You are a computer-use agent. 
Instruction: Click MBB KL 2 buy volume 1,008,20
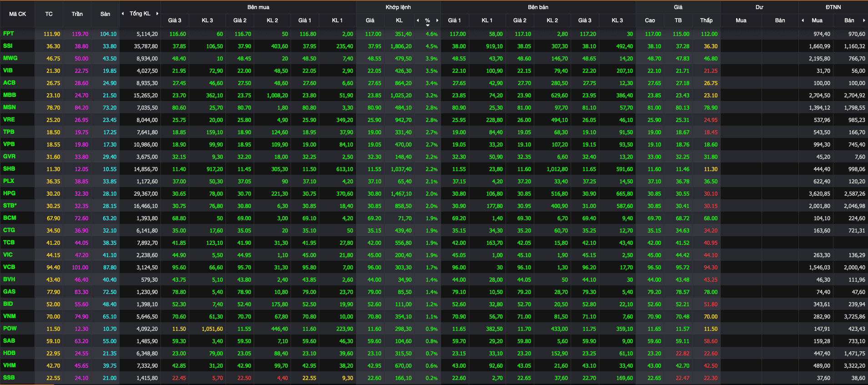277,96
